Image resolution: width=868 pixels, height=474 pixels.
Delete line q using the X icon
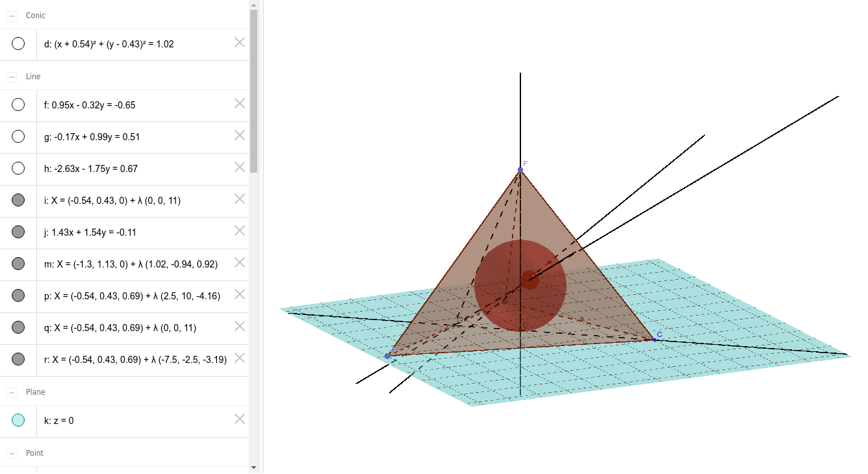click(239, 327)
